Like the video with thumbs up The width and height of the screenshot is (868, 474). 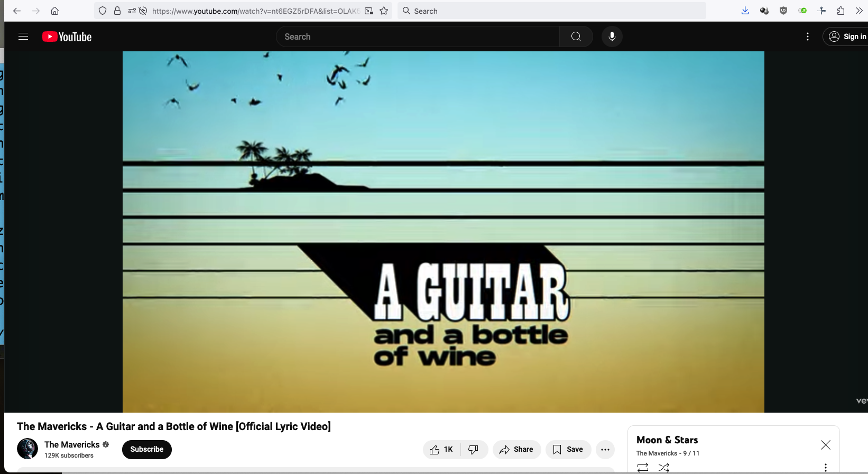pos(442,450)
